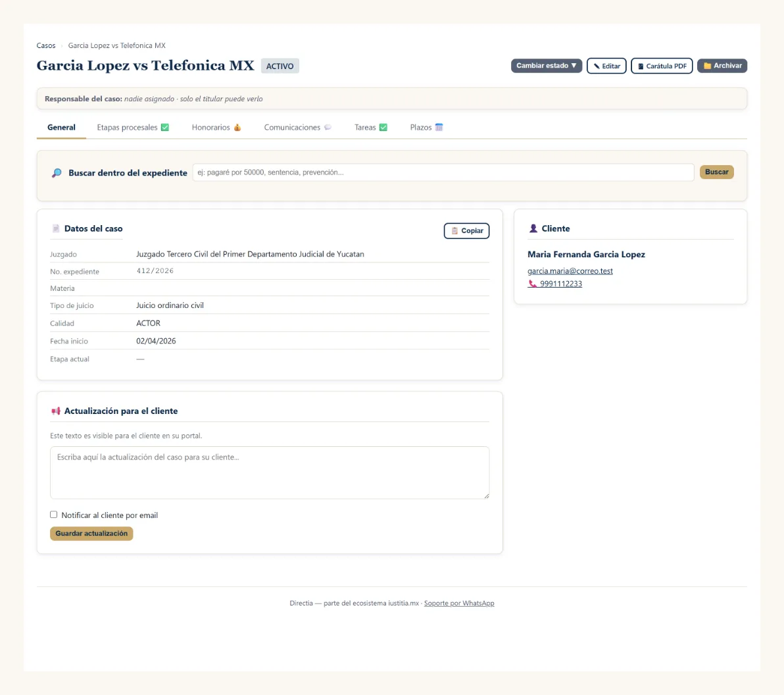Image resolution: width=784 pixels, height=695 pixels.
Task: Click the calendar icon on Plazos
Action: tap(439, 127)
